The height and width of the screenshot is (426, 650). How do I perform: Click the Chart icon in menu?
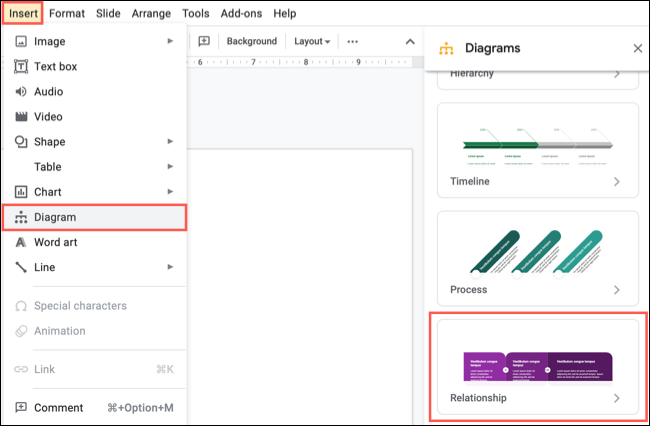pyautogui.click(x=21, y=191)
